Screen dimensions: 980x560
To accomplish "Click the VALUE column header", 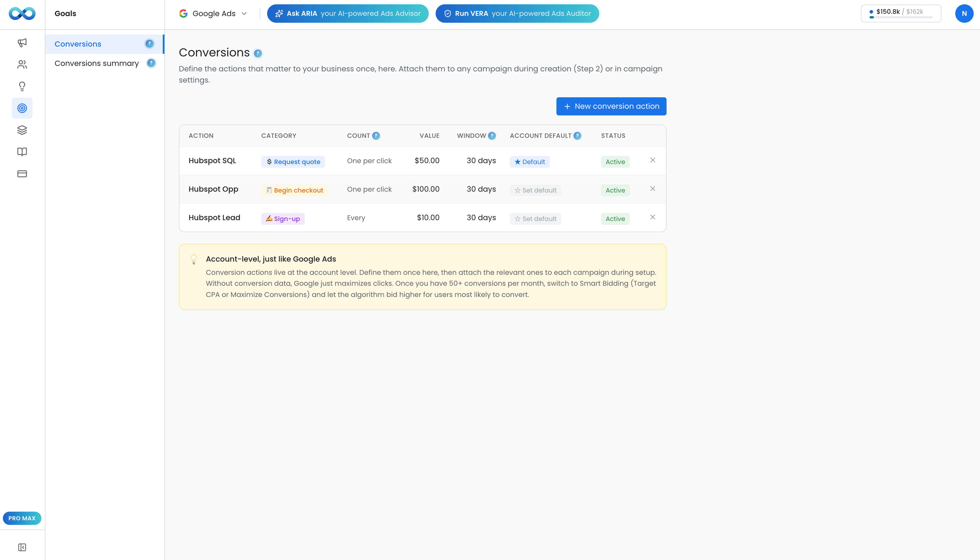I will coord(429,136).
